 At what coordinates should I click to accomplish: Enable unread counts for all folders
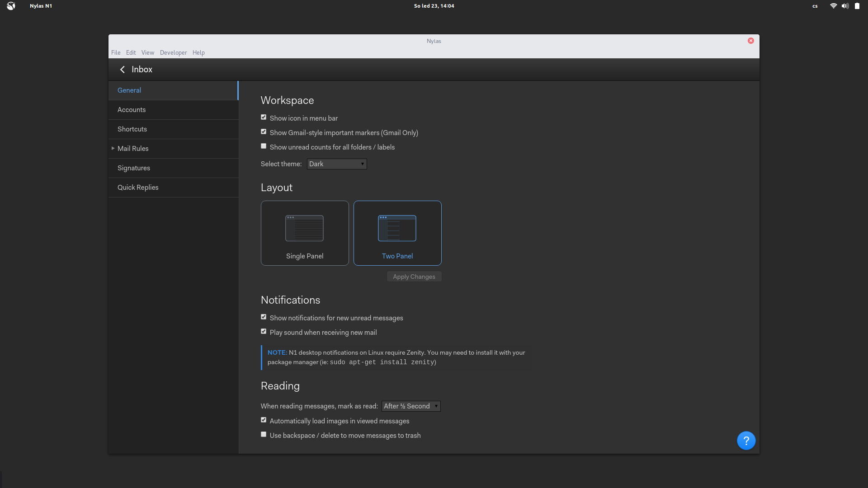264,146
